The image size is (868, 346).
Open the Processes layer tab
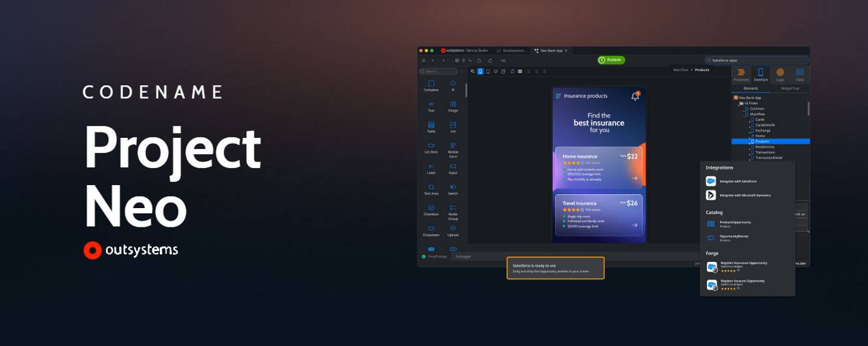click(x=741, y=74)
